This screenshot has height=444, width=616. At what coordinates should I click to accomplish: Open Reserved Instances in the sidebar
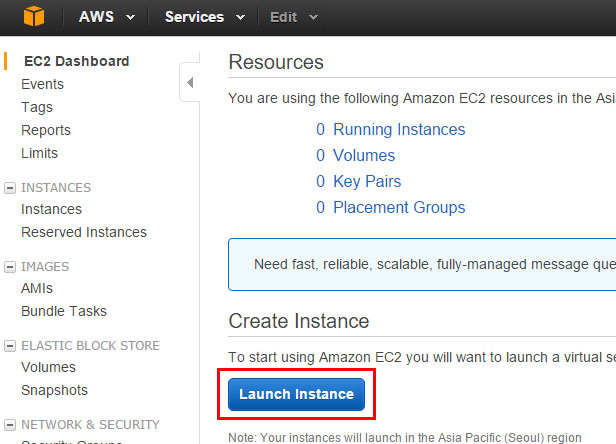click(x=84, y=232)
